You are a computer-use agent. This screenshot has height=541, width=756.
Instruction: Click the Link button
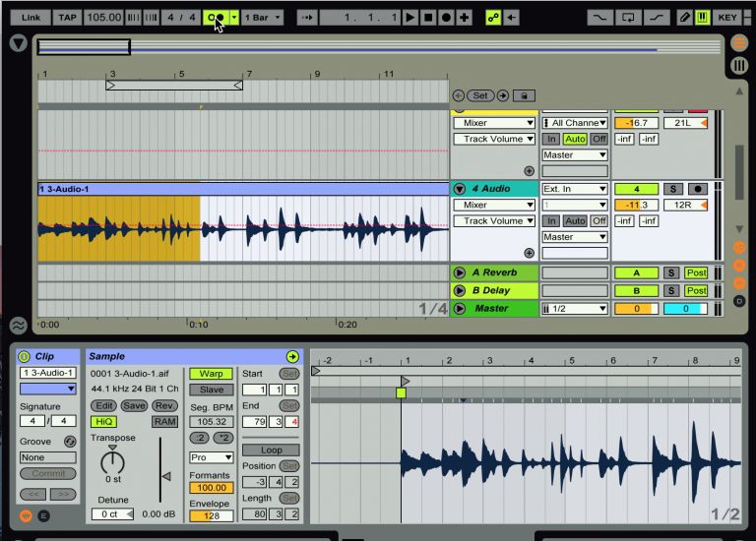(31, 18)
